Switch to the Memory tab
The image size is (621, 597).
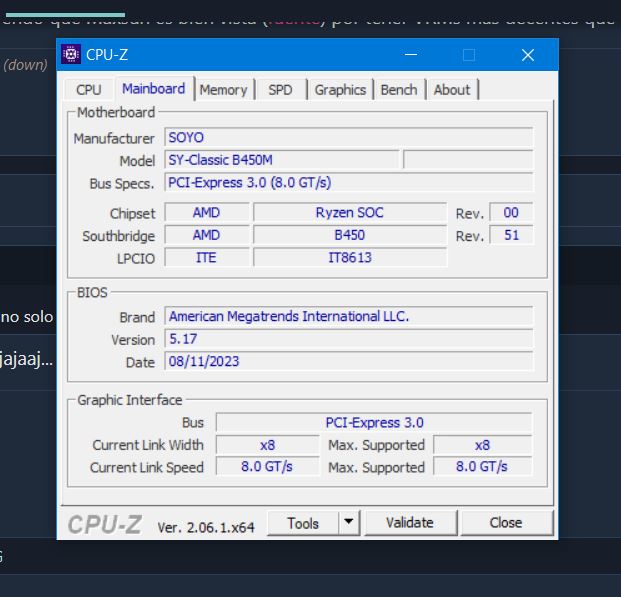click(223, 90)
